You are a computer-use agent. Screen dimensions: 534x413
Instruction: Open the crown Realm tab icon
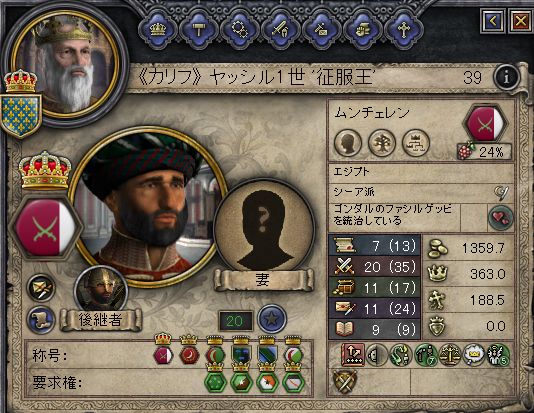click(158, 29)
